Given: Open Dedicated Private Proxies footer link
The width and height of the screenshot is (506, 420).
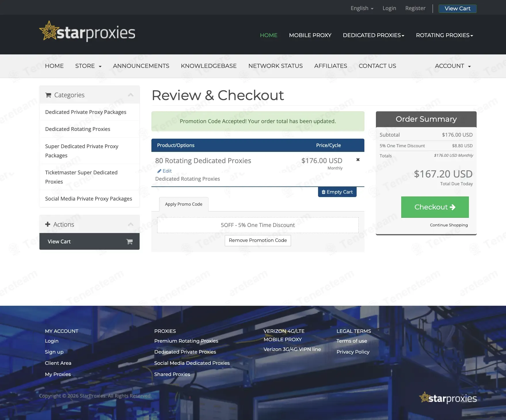Looking at the screenshot, I should pyautogui.click(x=185, y=352).
